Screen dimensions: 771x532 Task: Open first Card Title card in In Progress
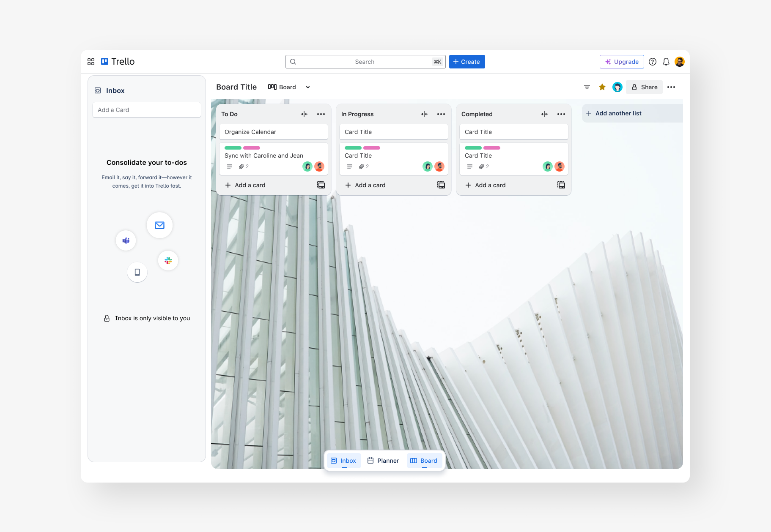[394, 132]
